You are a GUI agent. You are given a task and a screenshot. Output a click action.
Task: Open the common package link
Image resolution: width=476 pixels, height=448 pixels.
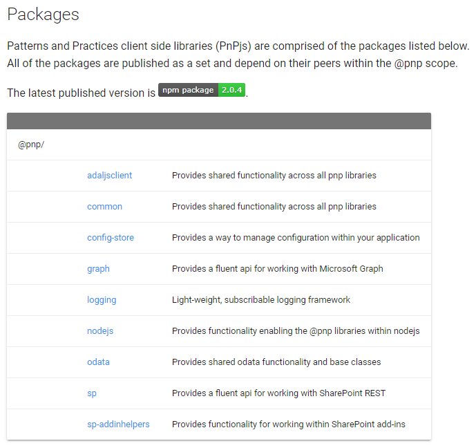pyautogui.click(x=104, y=207)
